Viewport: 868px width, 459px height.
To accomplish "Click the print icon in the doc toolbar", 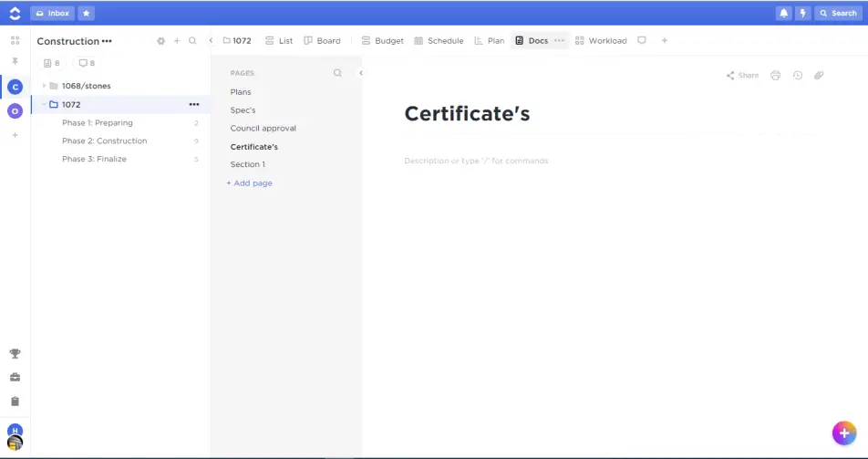I will click(x=775, y=76).
